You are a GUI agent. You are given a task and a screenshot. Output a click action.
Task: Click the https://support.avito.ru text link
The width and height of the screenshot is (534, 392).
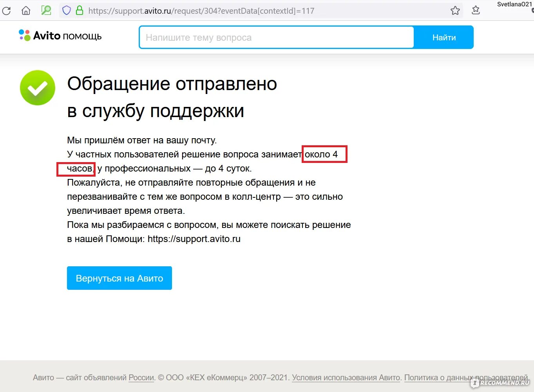tap(194, 239)
